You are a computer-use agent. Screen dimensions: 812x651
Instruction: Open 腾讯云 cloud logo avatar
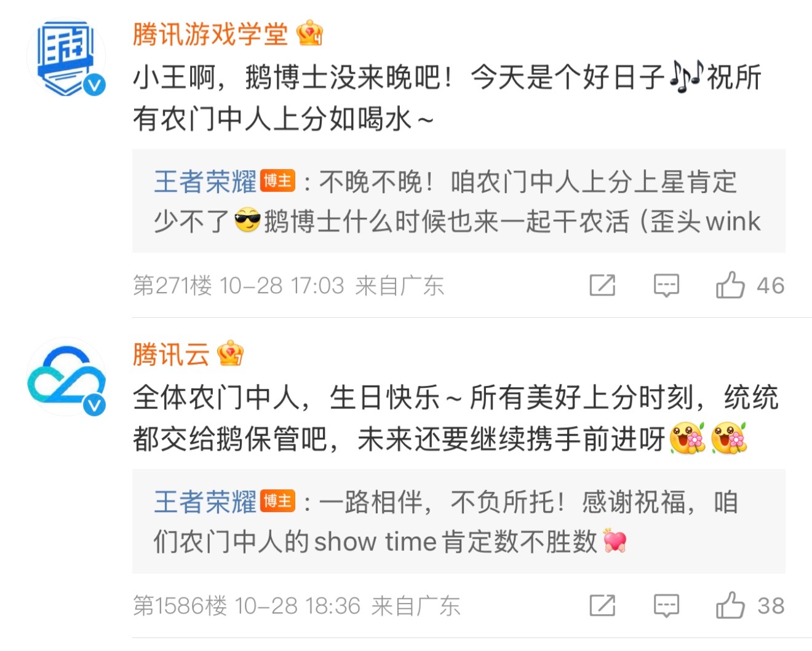(66, 376)
